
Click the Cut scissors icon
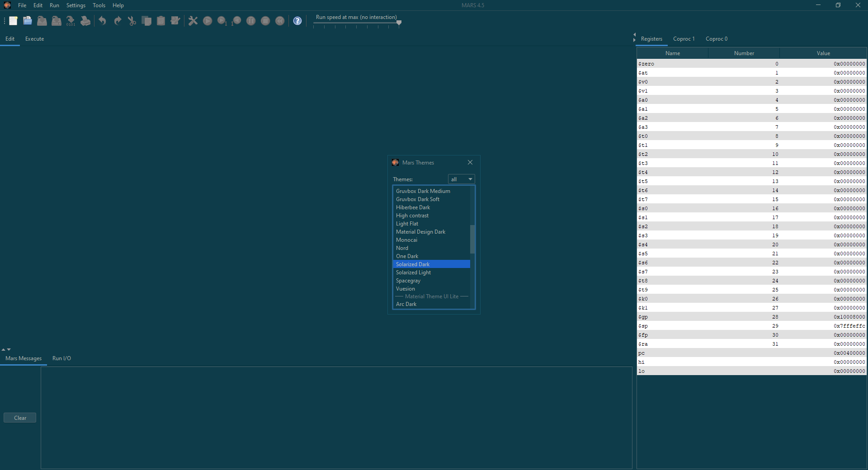pyautogui.click(x=132, y=21)
